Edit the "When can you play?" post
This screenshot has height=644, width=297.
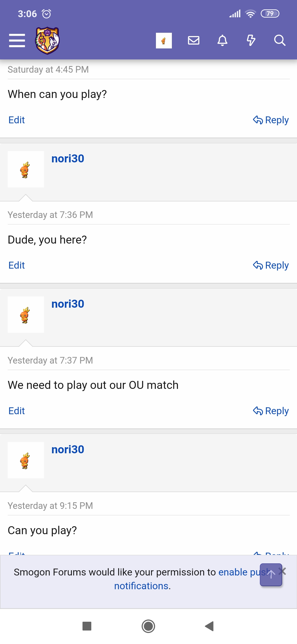(x=17, y=120)
